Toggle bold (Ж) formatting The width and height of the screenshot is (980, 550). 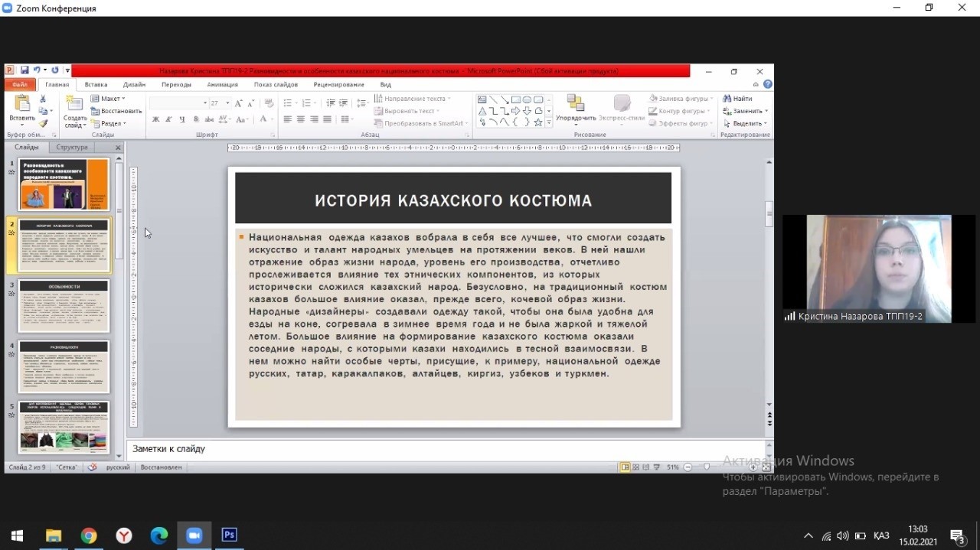click(x=155, y=119)
